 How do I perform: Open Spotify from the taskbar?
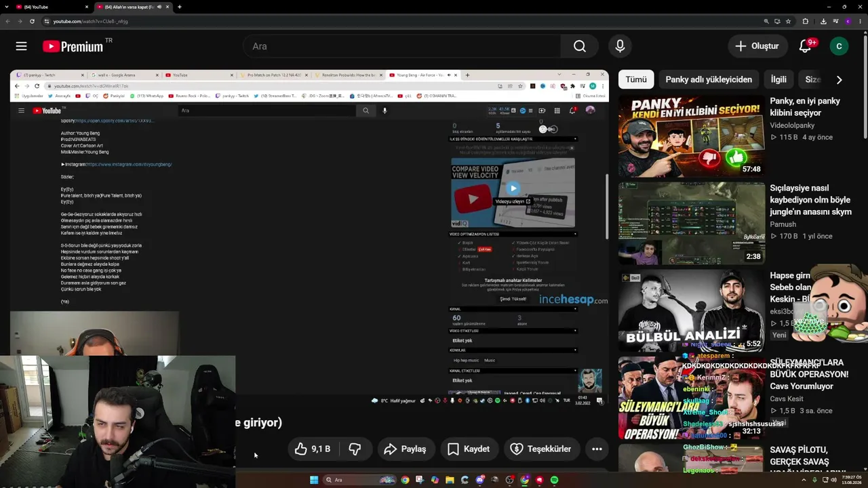coord(554,480)
